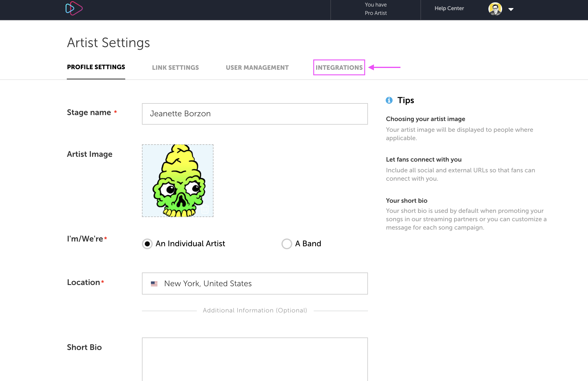Click 'Choosing your artist image' tip heading

[425, 119]
